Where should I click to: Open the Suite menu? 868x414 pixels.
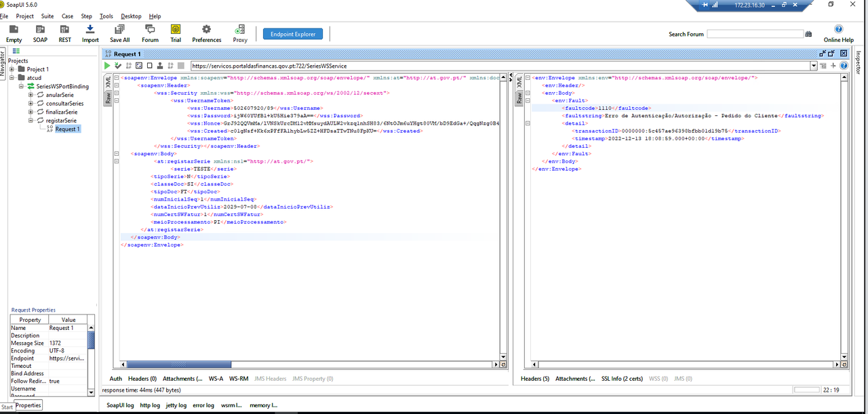tap(47, 16)
